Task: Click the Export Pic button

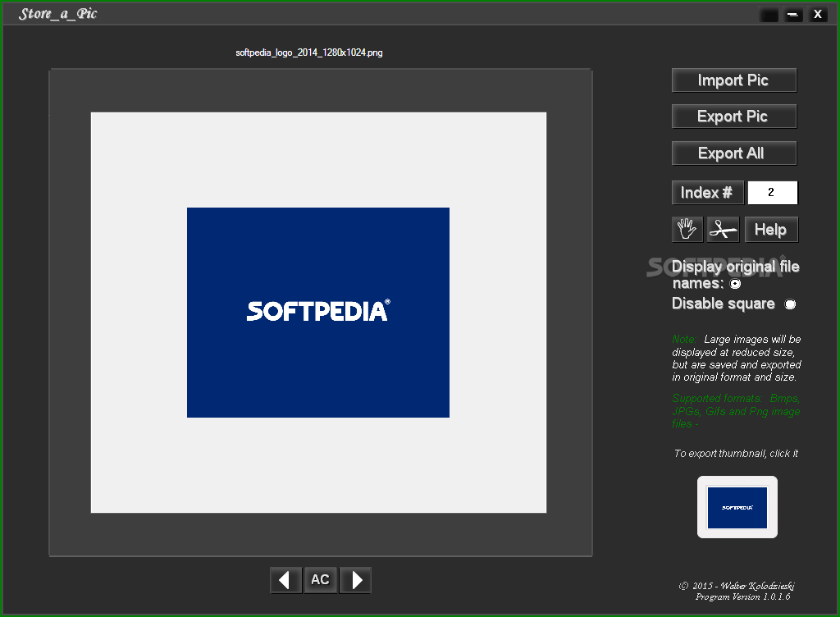Action: click(734, 117)
